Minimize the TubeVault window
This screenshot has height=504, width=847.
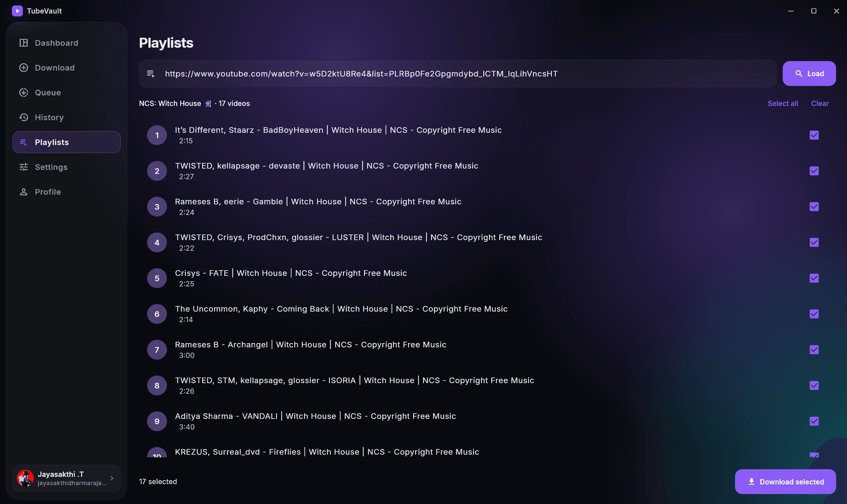point(791,11)
